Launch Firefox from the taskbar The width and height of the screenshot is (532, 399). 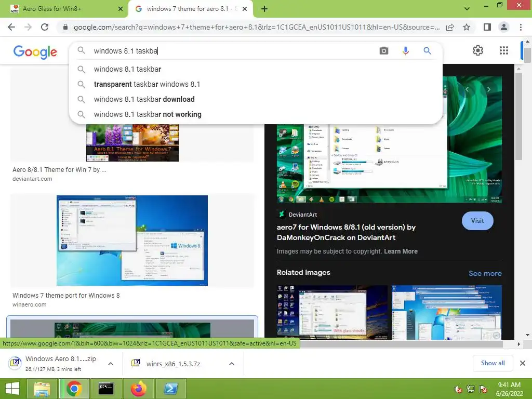138,389
